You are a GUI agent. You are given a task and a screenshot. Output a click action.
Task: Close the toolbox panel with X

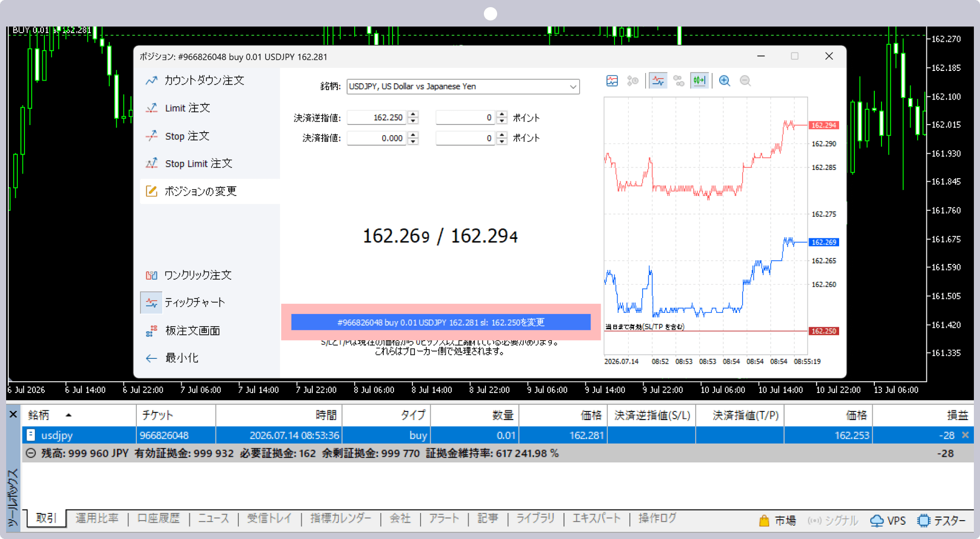coord(13,414)
